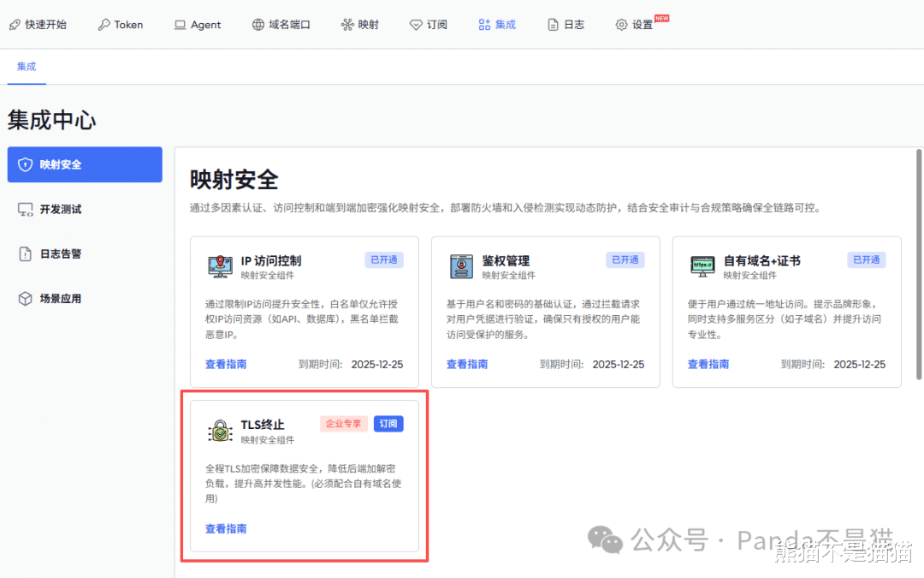Click the 自有域名+证书 card icon
This screenshot has width=924, height=578.
702,266
